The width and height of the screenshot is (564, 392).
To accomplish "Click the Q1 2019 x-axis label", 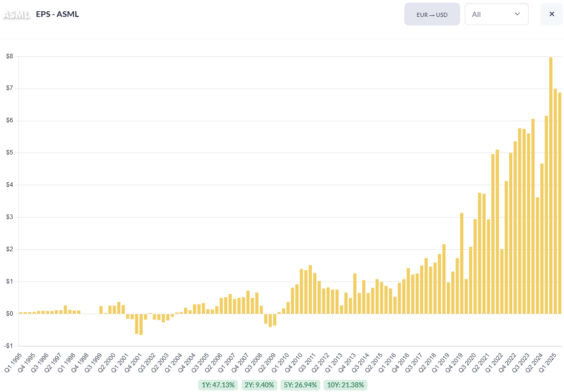I will 440,362.
